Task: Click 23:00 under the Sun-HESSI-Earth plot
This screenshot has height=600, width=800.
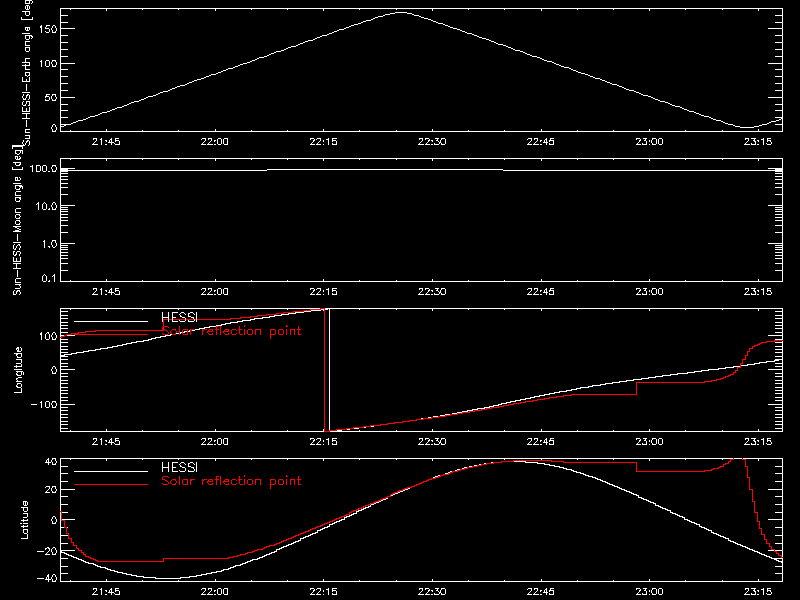Action: click(x=649, y=142)
